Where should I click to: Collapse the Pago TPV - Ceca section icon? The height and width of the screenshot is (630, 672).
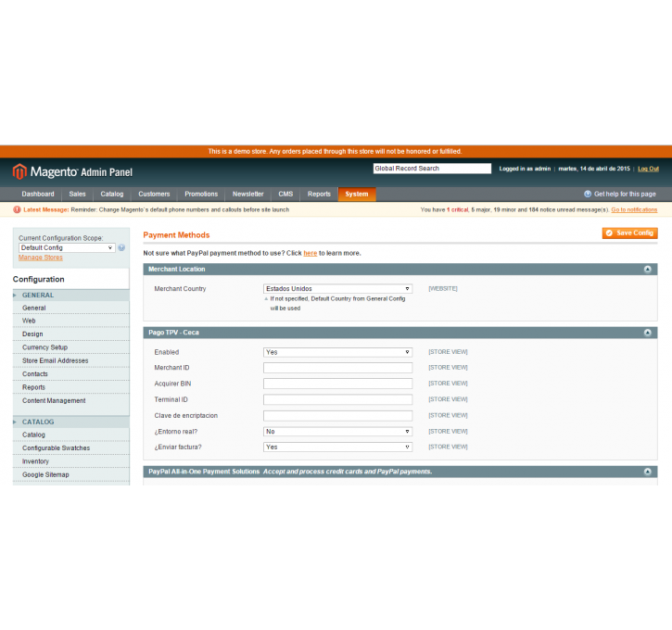click(x=648, y=333)
